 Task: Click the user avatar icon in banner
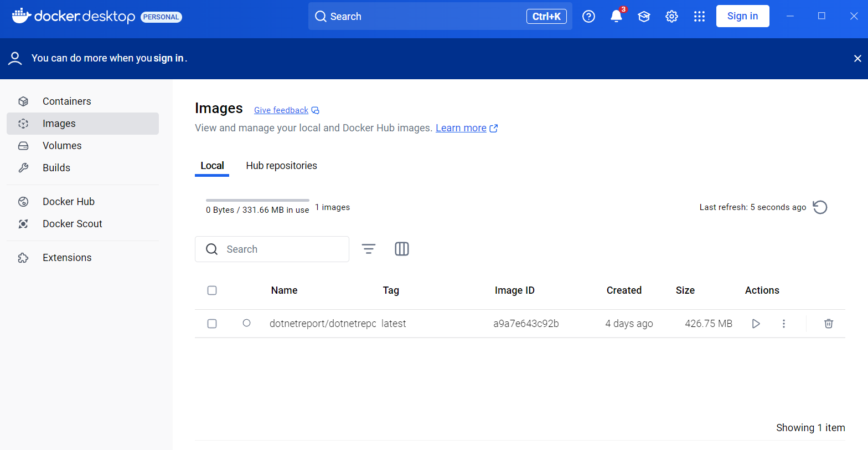[x=15, y=58]
